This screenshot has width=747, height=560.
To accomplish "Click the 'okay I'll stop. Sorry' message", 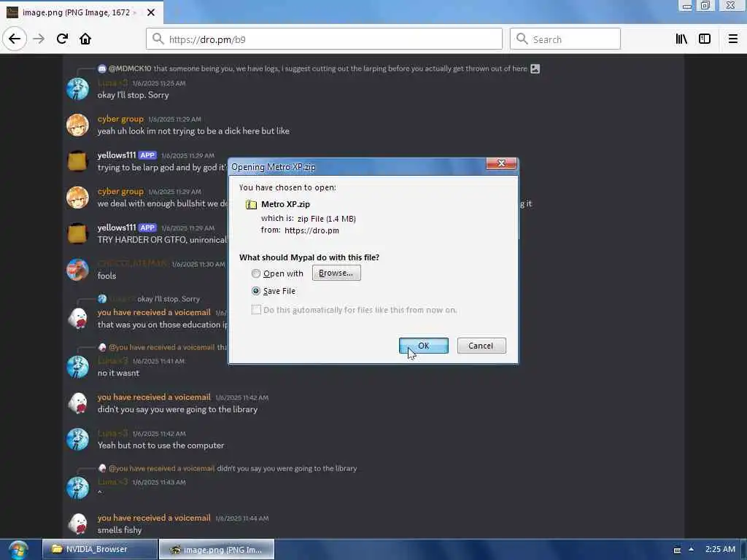I will [x=133, y=95].
